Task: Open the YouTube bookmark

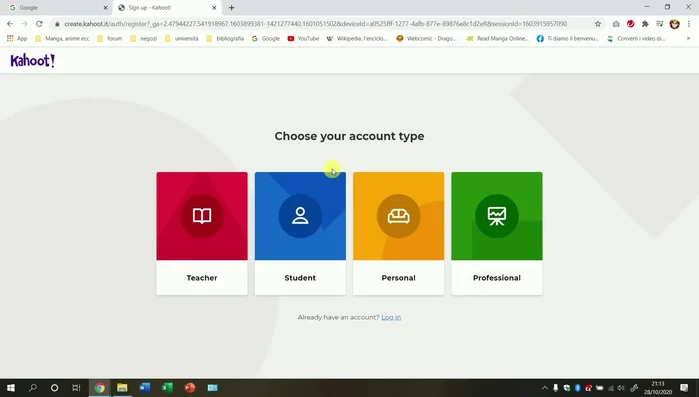Action: 303,39
